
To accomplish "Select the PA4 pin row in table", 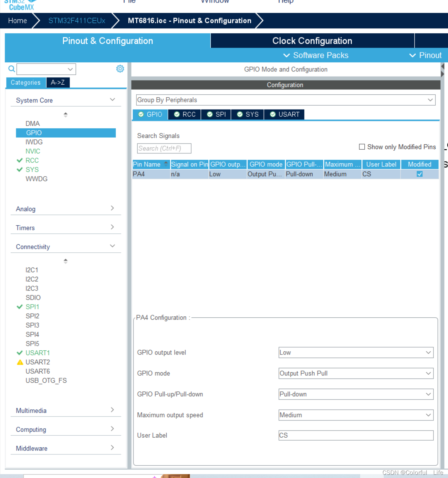I will (x=286, y=174).
